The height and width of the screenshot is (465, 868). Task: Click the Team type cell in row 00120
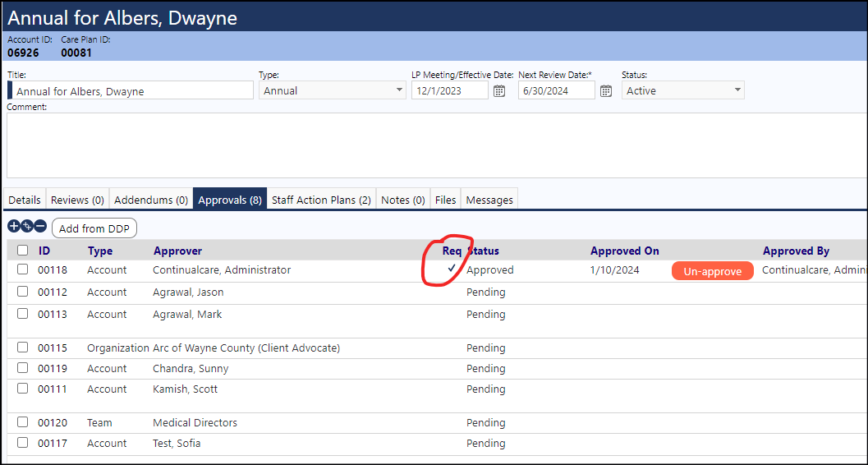point(99,423)
